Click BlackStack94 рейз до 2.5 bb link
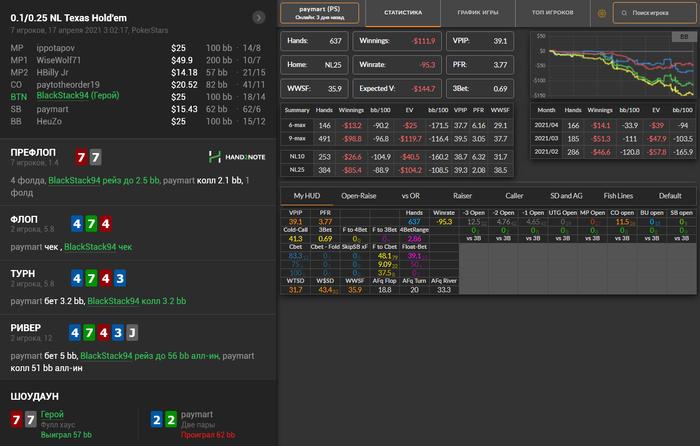 104,180
